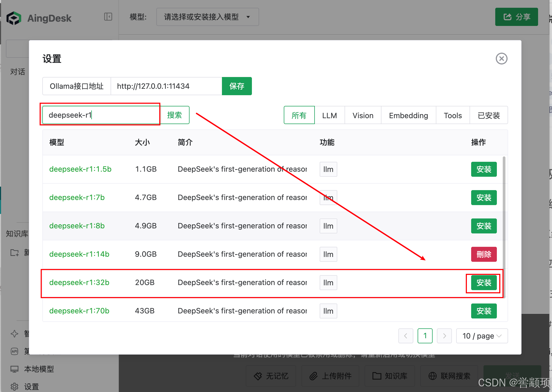Click the share icon button
This screenshot has width=552, height=392.
pos(516,17)
